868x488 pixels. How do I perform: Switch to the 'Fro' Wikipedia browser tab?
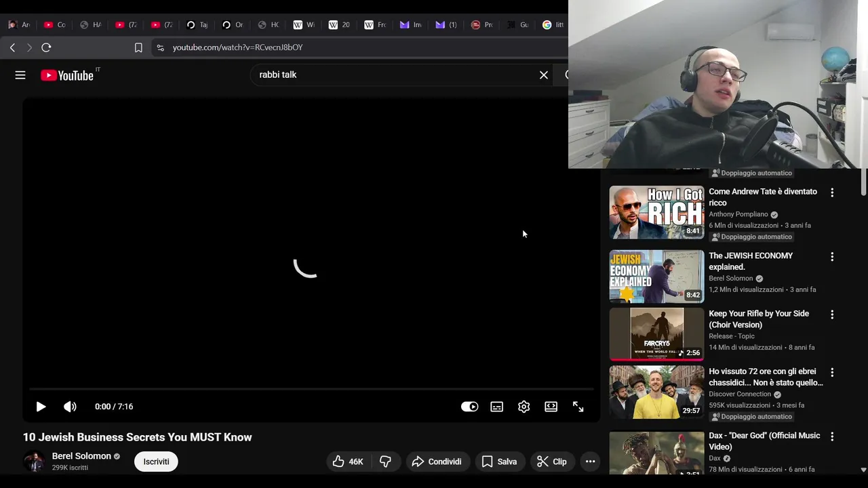tap(375, 25)
